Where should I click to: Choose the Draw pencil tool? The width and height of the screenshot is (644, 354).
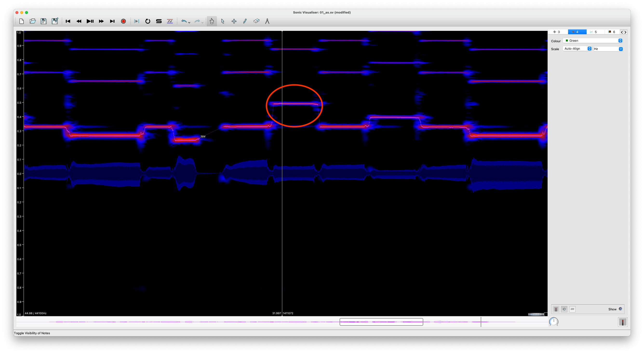245,21
